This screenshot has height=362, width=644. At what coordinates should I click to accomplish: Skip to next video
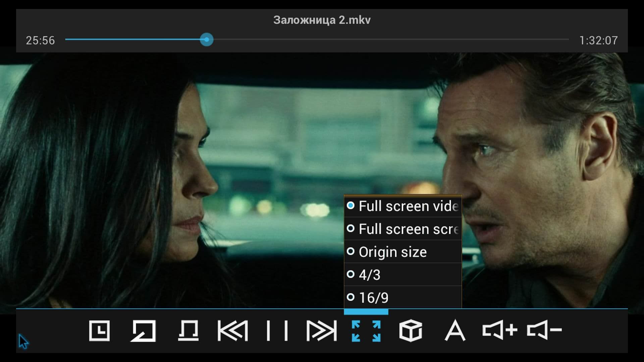[321, 331]
